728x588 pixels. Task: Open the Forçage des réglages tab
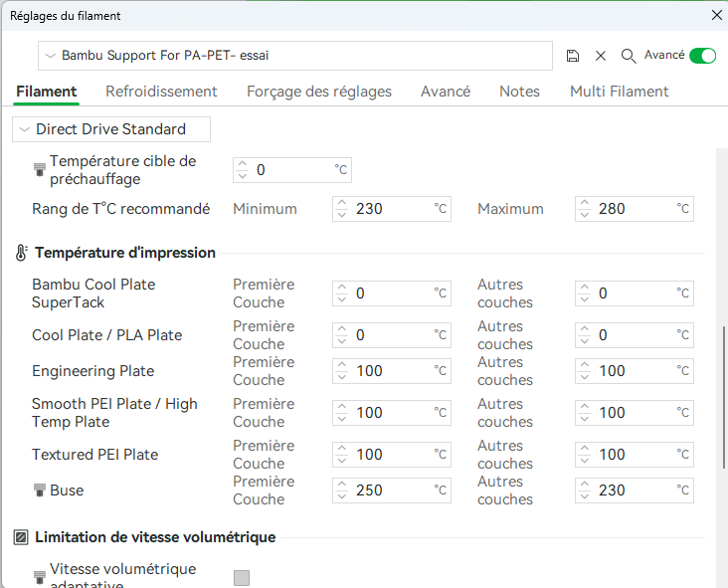[319, 92]
